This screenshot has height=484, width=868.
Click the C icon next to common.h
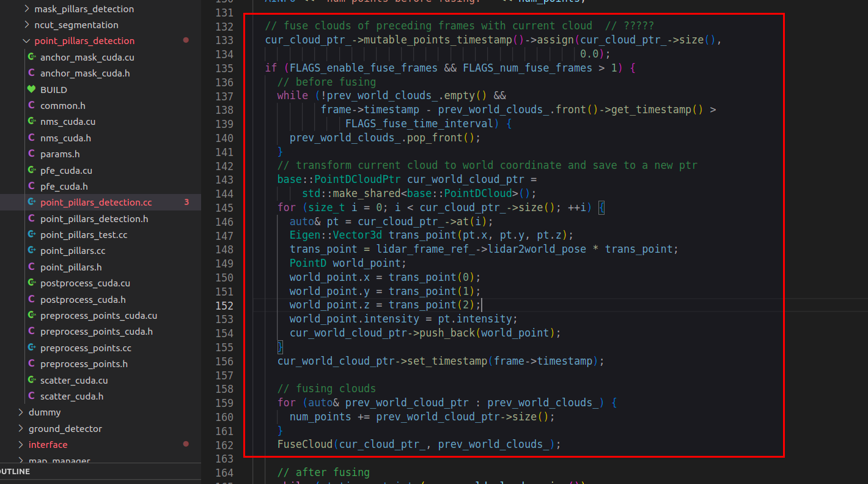pyautogui.click(x=32, y=105)
